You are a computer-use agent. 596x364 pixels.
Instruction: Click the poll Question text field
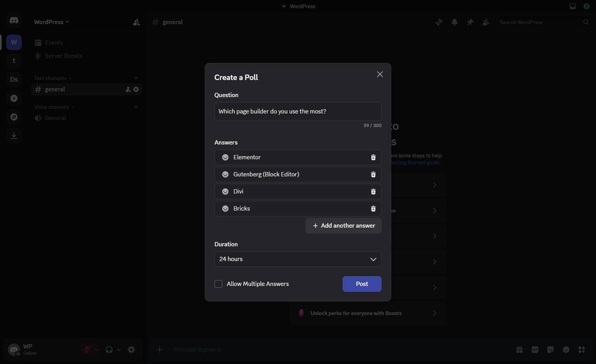298,111
